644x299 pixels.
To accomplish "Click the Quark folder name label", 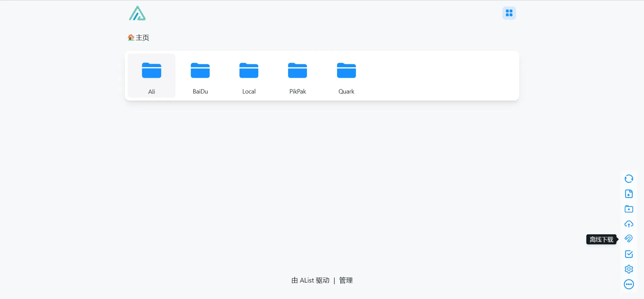I will [x=346, y=92].
